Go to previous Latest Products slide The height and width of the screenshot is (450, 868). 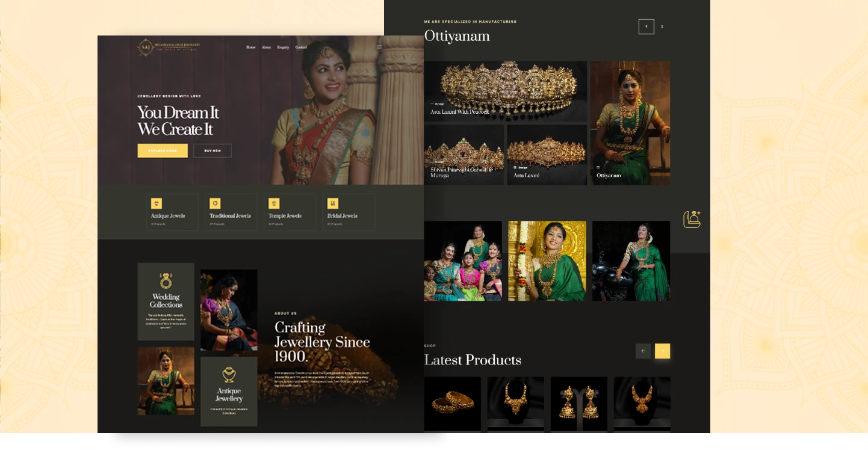(x=643, y=351)
